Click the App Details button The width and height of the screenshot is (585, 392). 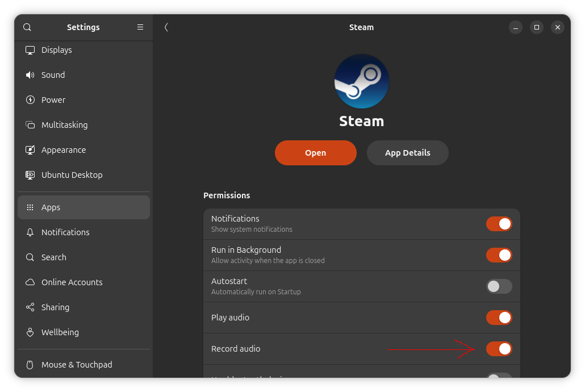pyautogui.click(x=407, y=153)
